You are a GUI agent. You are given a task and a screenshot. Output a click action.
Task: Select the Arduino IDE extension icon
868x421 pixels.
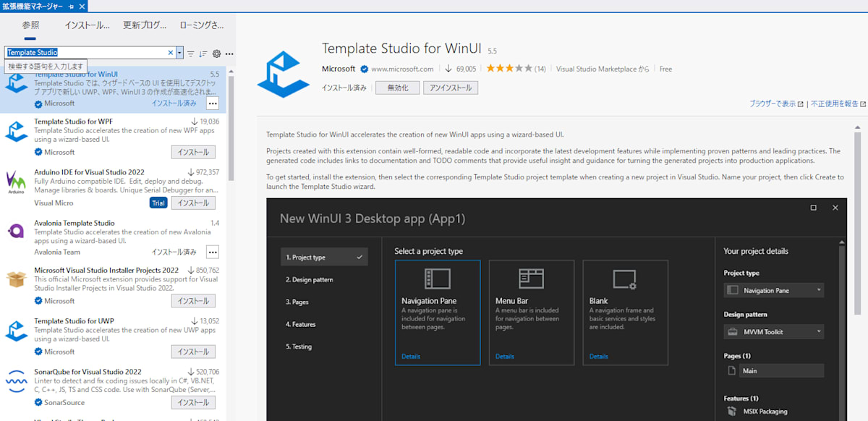point(17,182)
